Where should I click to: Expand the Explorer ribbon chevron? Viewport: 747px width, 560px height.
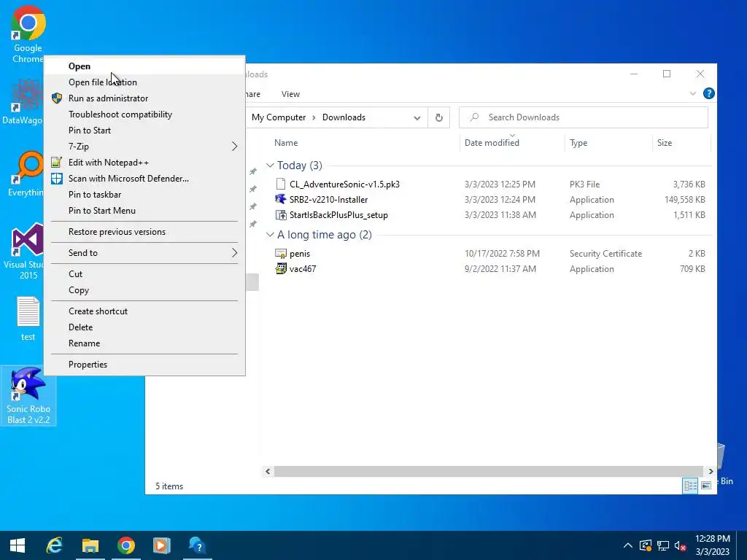point(693,94)
